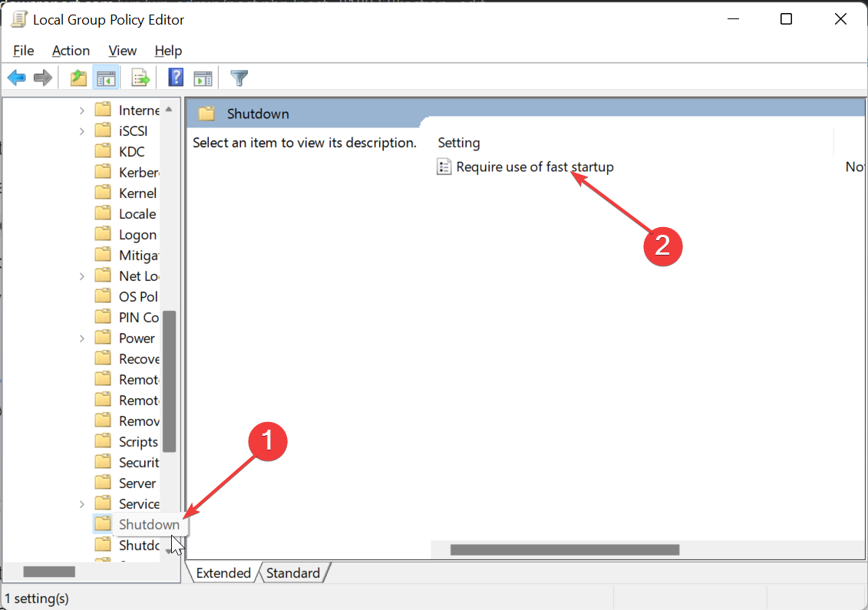The height and width of the screenshot is (610, 868).
Task: Click the folder icon next to KDC
Action: click(x=103, y=151)
